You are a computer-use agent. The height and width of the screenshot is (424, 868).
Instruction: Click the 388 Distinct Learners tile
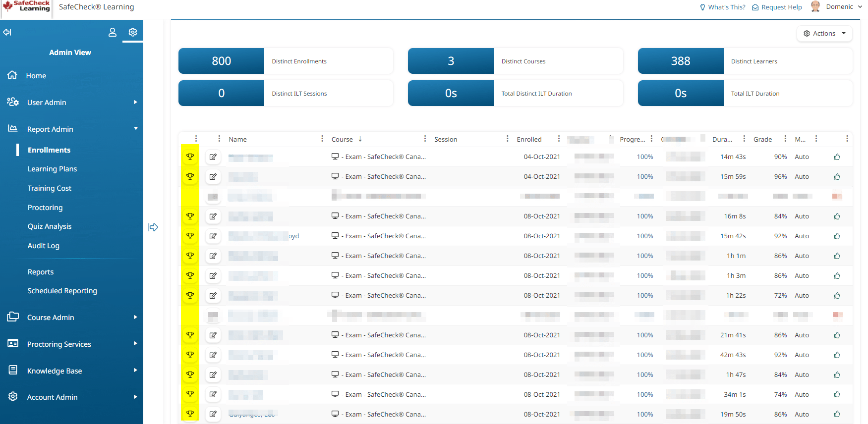(x=745, y=61)
